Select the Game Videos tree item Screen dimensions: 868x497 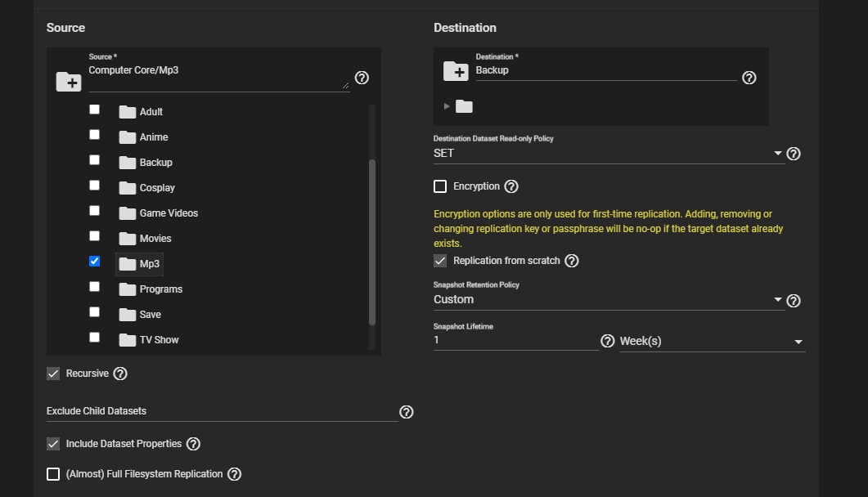click(159, 213)
